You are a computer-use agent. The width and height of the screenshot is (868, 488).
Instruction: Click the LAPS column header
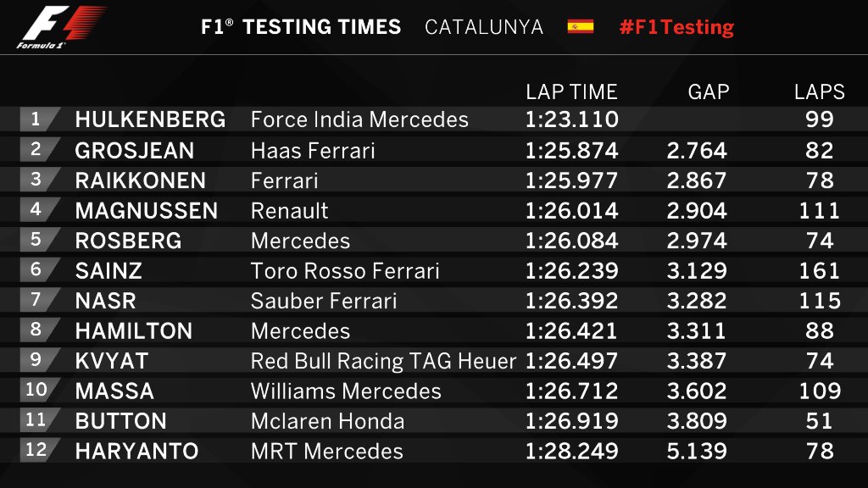coord(819,91)
